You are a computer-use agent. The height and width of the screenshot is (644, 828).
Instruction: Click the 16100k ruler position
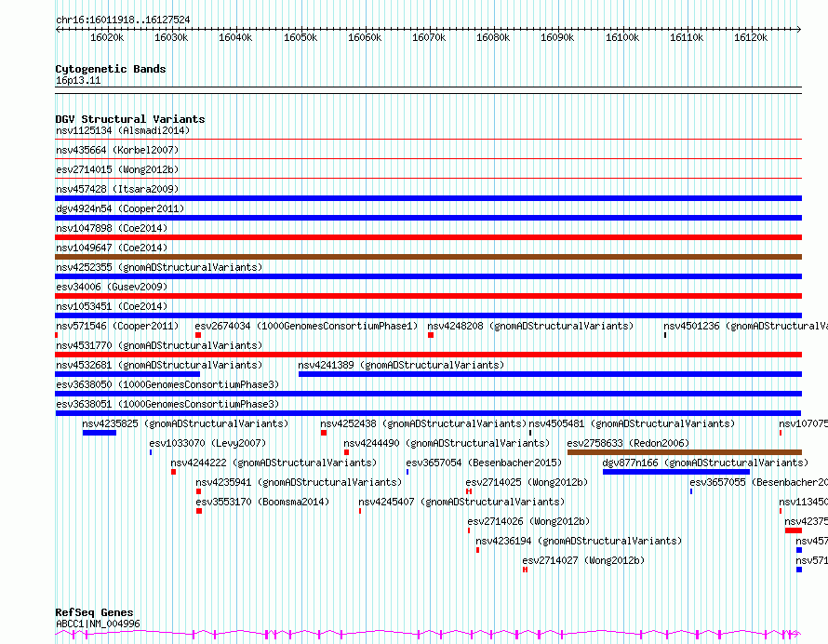tap(622, 37)
